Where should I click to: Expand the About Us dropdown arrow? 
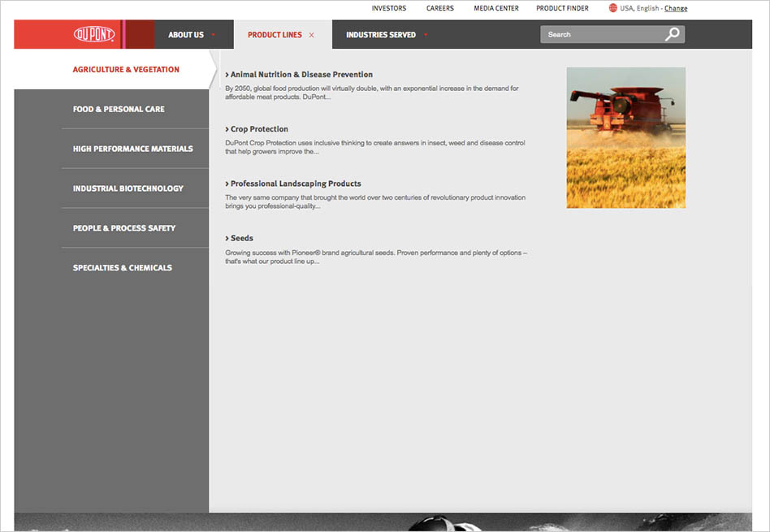(x=214, y=35)
